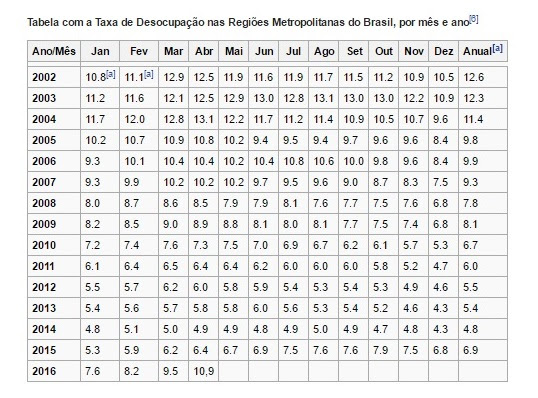This screenshot has width=538, height=398.
Task: Open the [a] note next to 11.1
Action: (x=149, y=74)
